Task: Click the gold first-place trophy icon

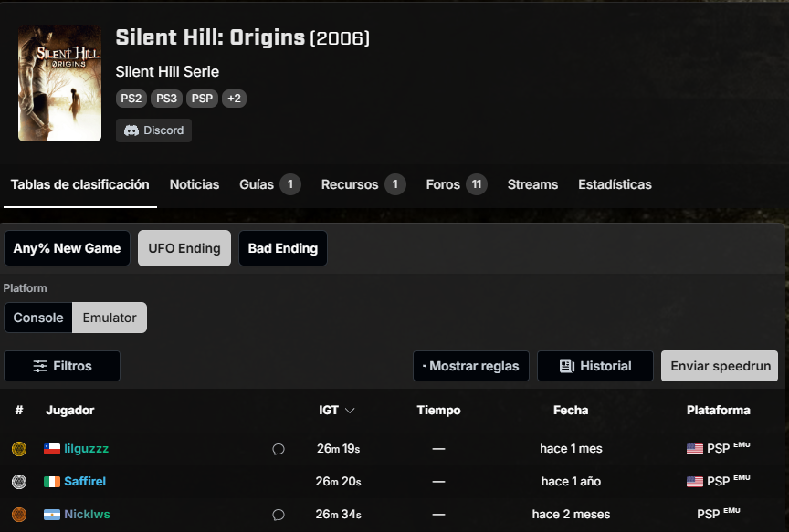Action: [19, 449]
